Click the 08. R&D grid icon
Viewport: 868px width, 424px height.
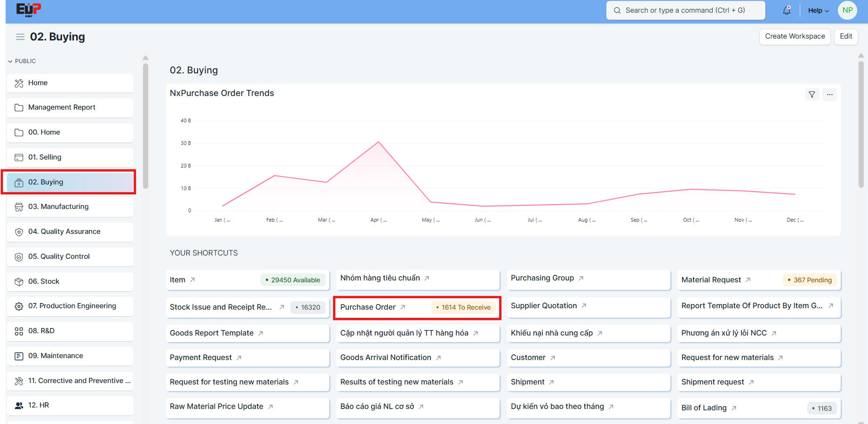click(19, 331)
